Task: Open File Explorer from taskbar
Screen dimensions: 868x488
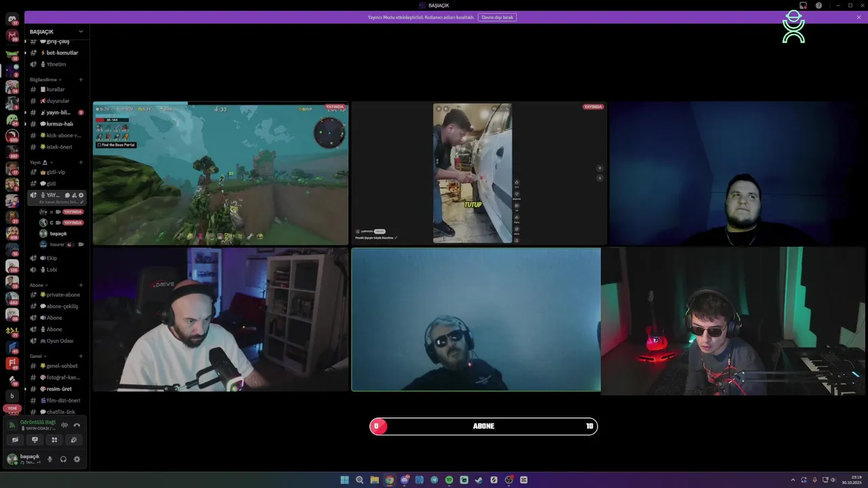Action: pyautogui.click(x=374, y=480)
